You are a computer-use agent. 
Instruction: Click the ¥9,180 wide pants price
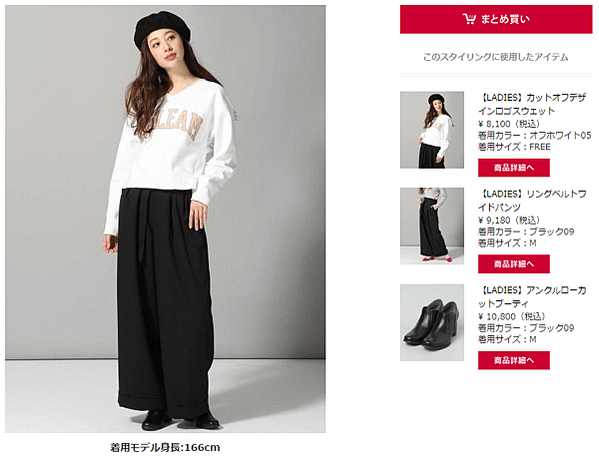click(x=508, y=220)
